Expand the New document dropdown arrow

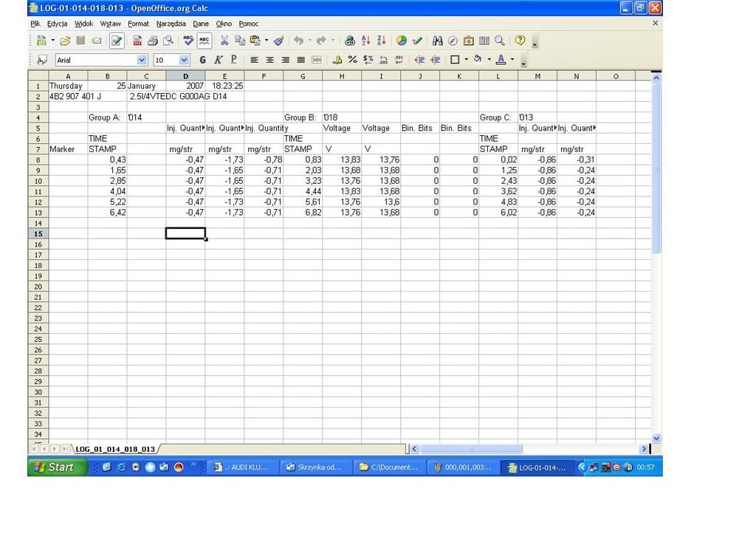pyautogui.click(x=53, y=41)
